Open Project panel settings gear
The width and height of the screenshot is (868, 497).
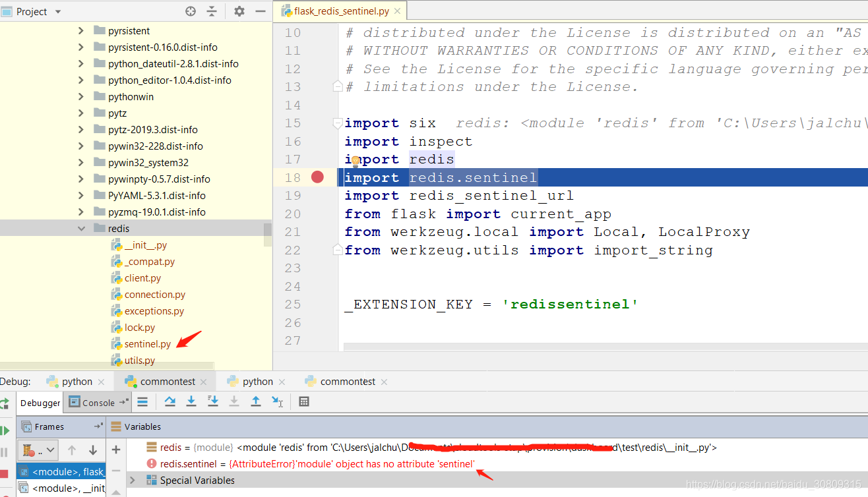coord(239,11)
